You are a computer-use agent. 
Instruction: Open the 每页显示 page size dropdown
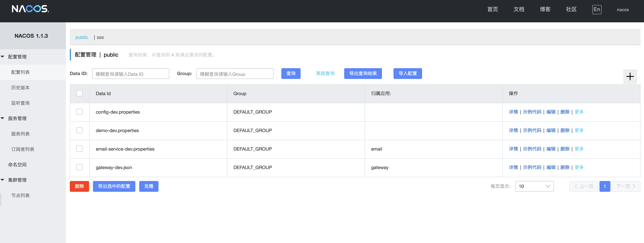[534, 186]
